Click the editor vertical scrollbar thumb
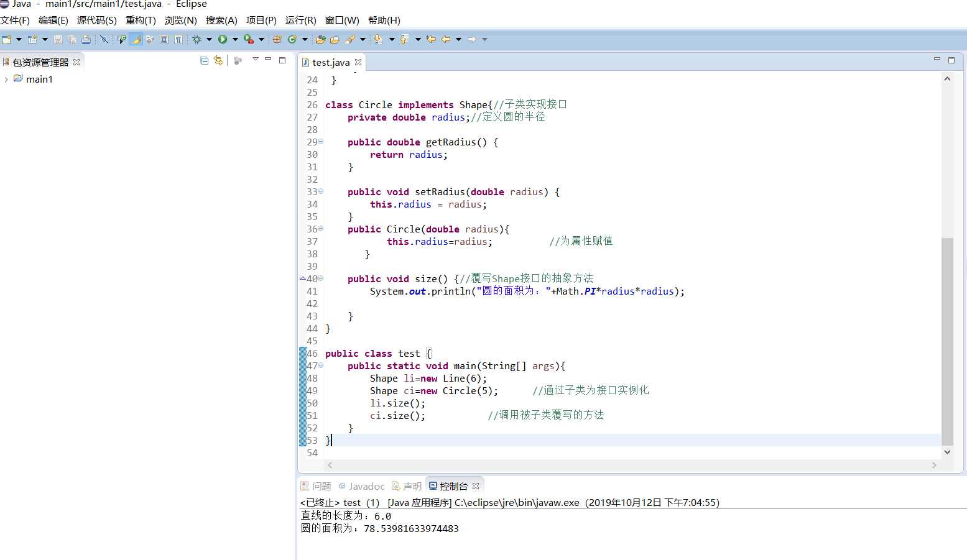Image resolution: width=967 pixels, height=560 pixels. pyautogui.click(x=947, y=341)
